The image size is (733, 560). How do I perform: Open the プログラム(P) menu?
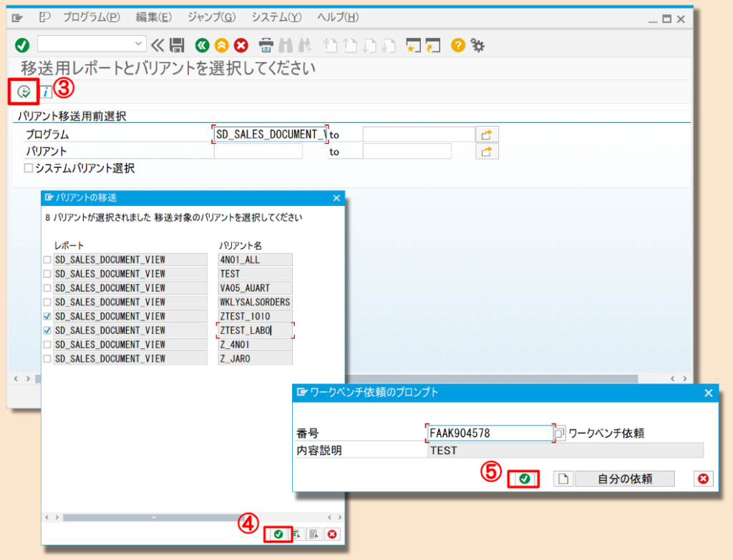point(92,17)
